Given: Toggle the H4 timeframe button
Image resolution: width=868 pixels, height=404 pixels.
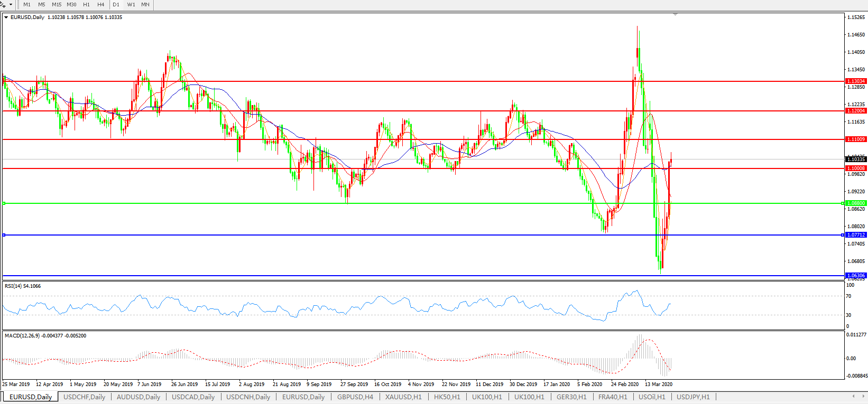Looking at the screenshot, I should click(x=100, y=5).
